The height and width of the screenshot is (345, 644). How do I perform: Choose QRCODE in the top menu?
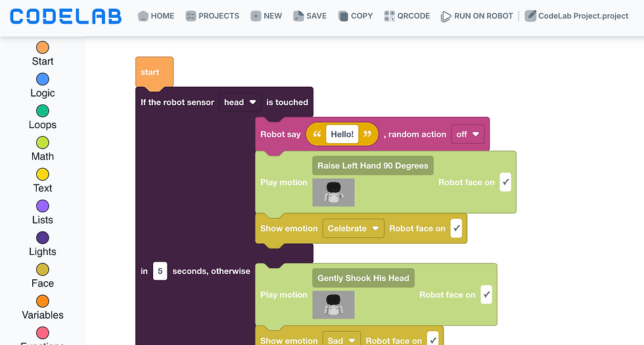tap(413, 16)
